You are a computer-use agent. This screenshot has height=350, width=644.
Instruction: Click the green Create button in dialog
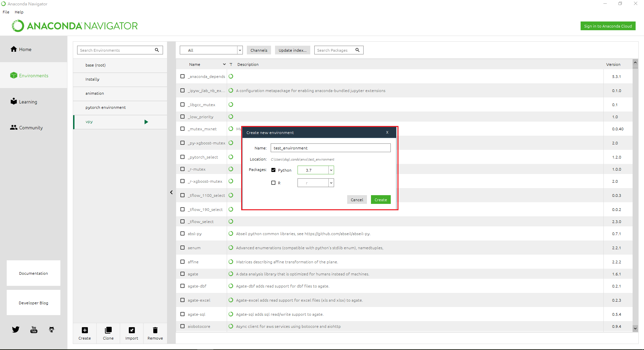[381, 200]
